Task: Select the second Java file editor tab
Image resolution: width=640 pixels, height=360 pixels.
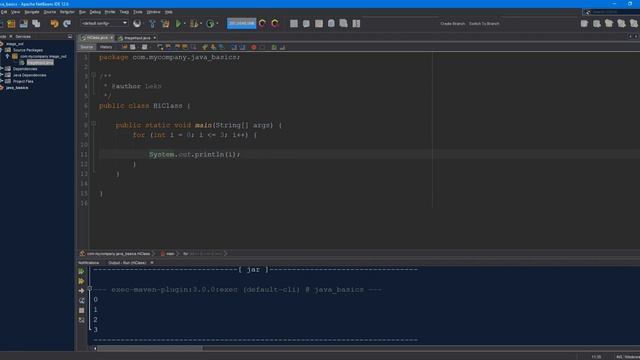Action: coord(137,38)
